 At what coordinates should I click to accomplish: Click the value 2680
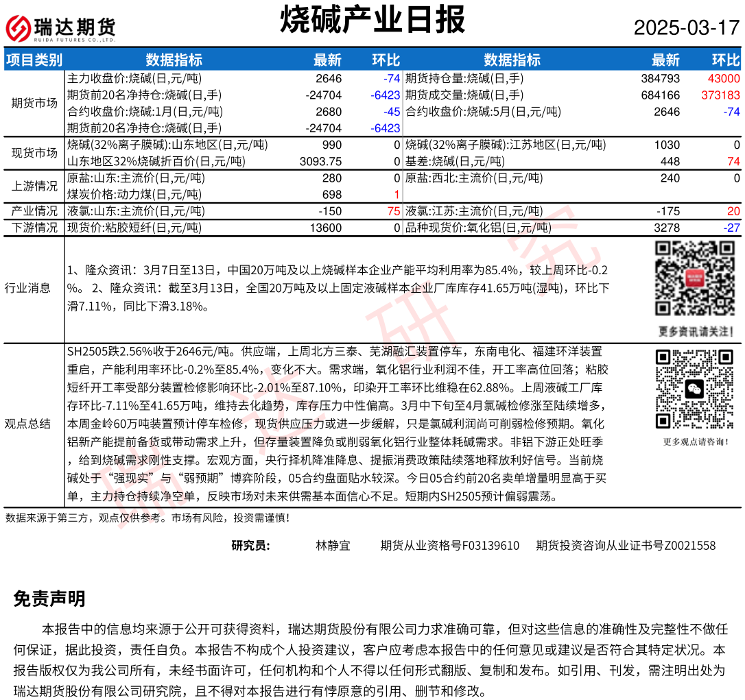329,112
